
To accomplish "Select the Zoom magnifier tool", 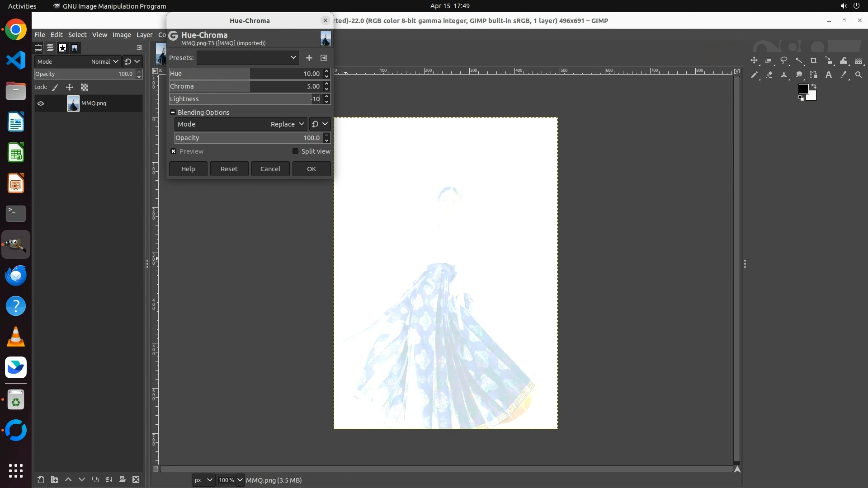I will [x=859, y=75].
